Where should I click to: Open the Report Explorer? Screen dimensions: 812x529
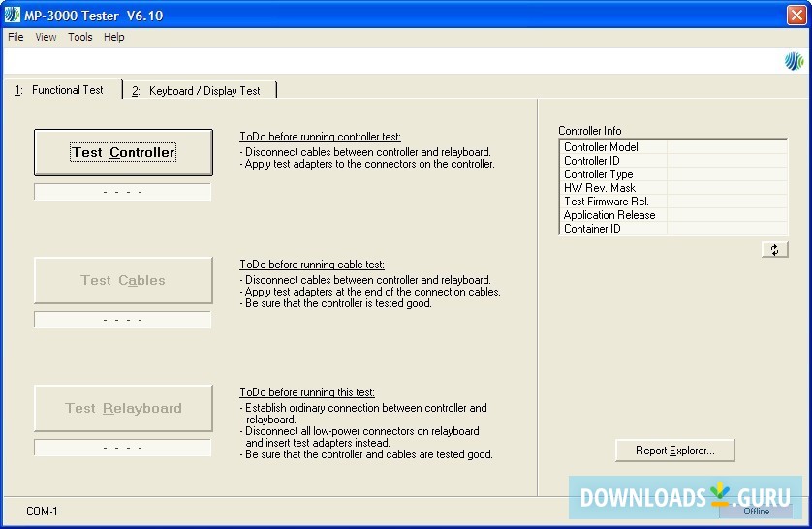coord(674,451)
